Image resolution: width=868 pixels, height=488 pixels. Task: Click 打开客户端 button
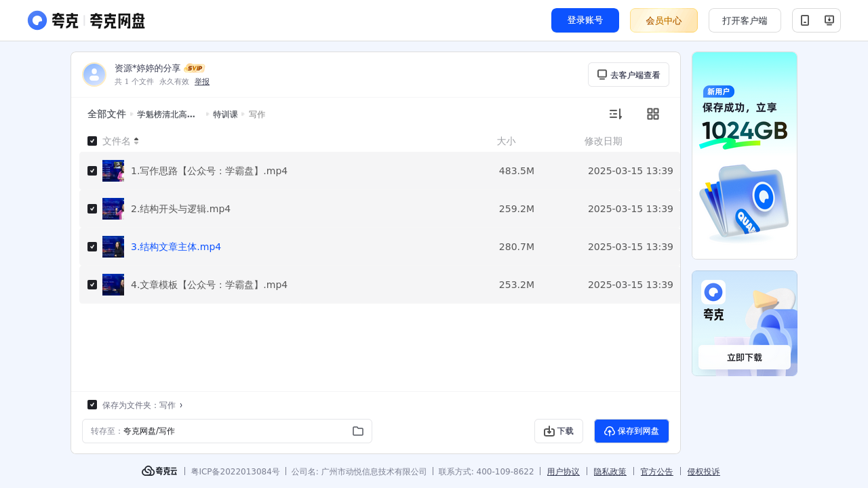click(745, 20)
